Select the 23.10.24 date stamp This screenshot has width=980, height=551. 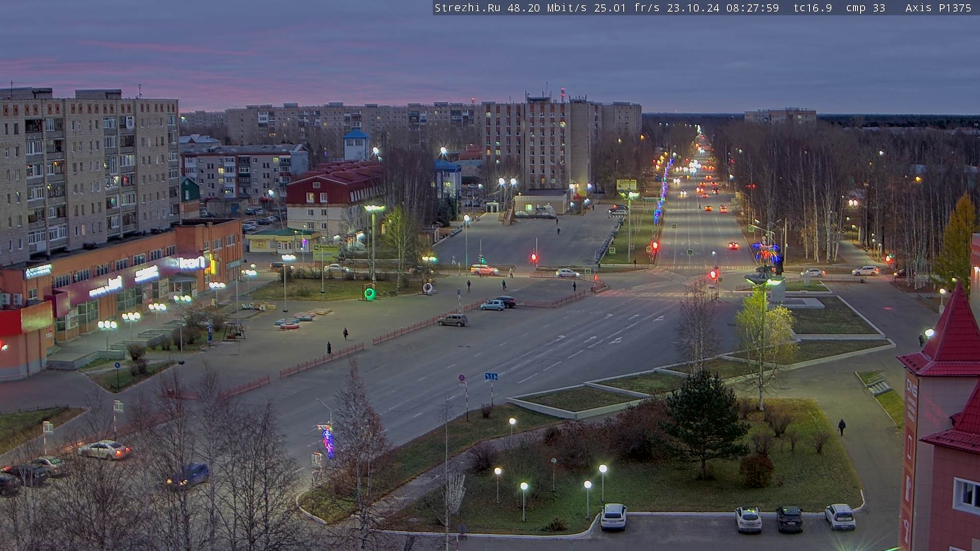(x=693, y=8)
